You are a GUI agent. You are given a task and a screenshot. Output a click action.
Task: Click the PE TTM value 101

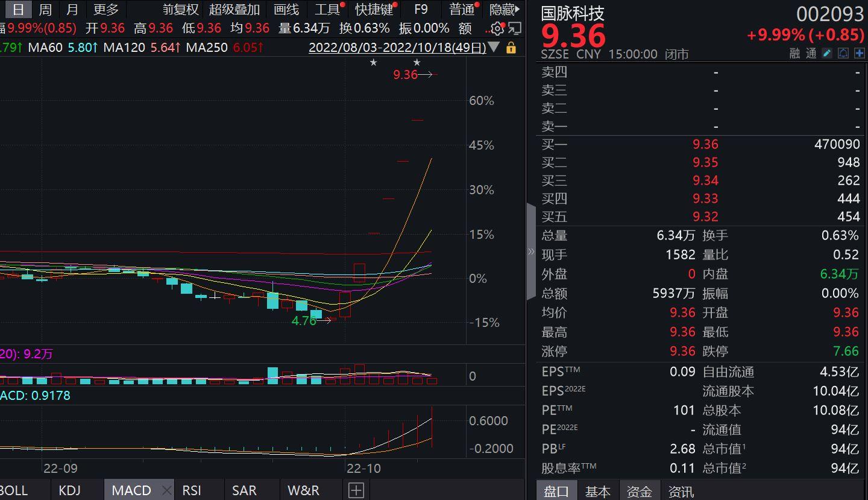coord(684,410)
